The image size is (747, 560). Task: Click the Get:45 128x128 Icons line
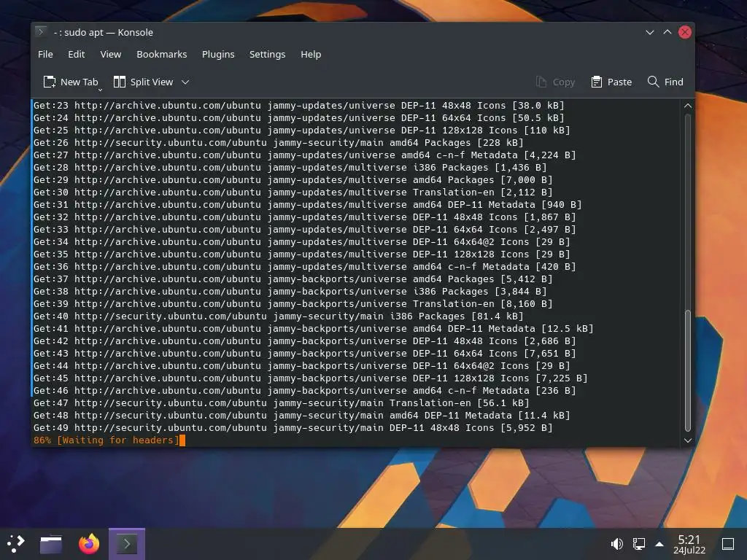tap(311, 378)
